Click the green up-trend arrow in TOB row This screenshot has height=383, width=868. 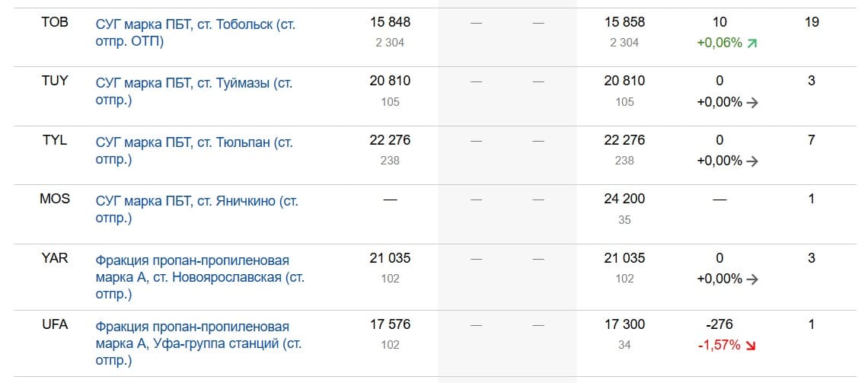pos(752,43)
